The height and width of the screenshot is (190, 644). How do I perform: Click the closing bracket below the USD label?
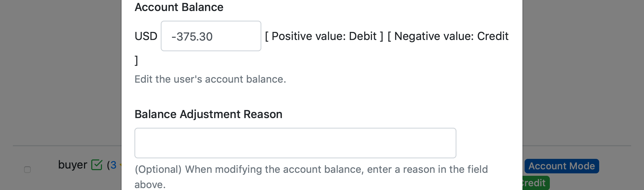pos(136,60)
